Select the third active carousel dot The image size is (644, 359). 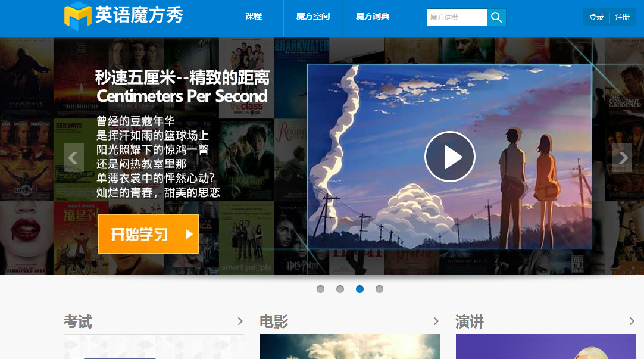pyautogui.click(x=359, y=289)
